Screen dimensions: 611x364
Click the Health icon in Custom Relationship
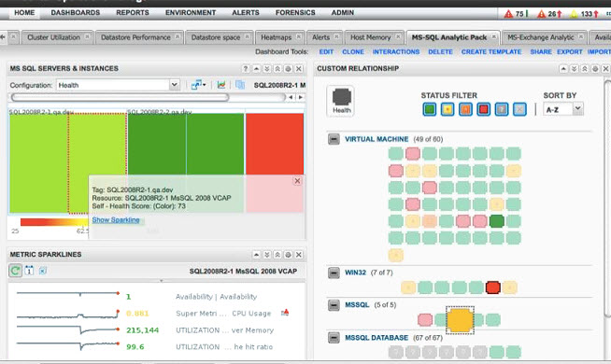[x=341, y=101]
